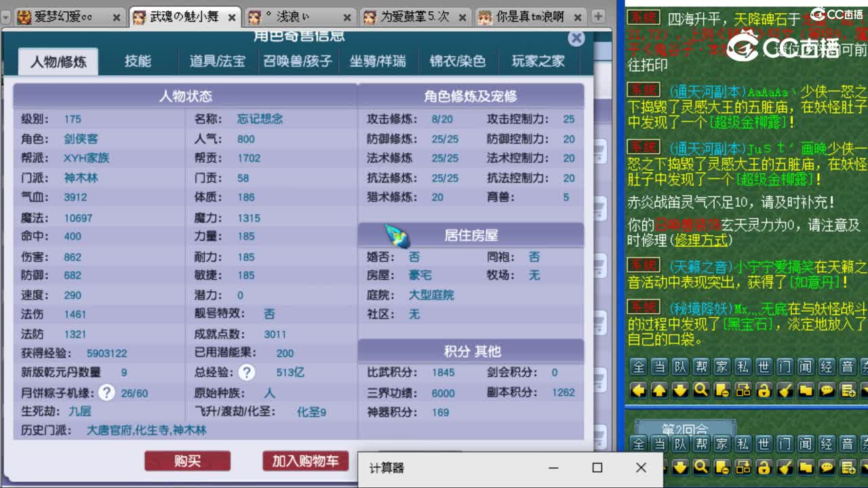Viewport: 868px width, 488px height.
Task: Click list-plus icon in upper chat toolbar
Action: 848,390
